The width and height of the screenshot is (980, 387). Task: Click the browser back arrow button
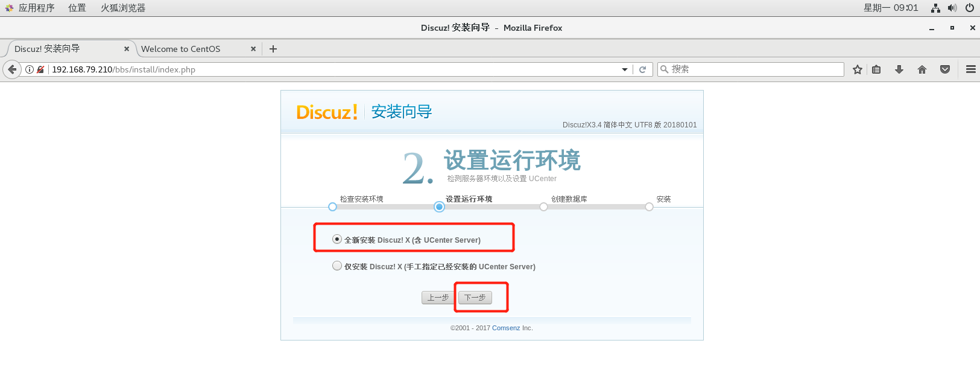coord(12,69)
